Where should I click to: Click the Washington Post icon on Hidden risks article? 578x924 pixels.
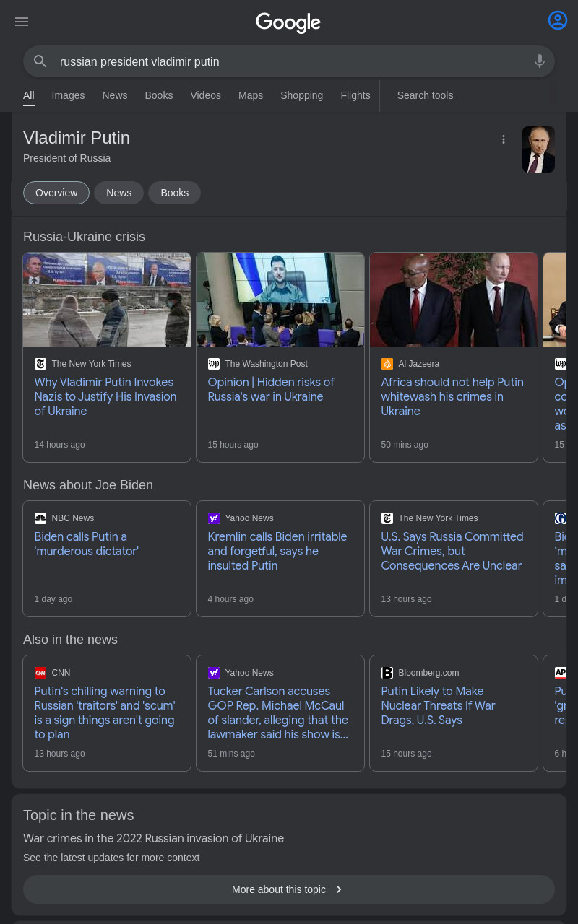click(x=214, y=364)
